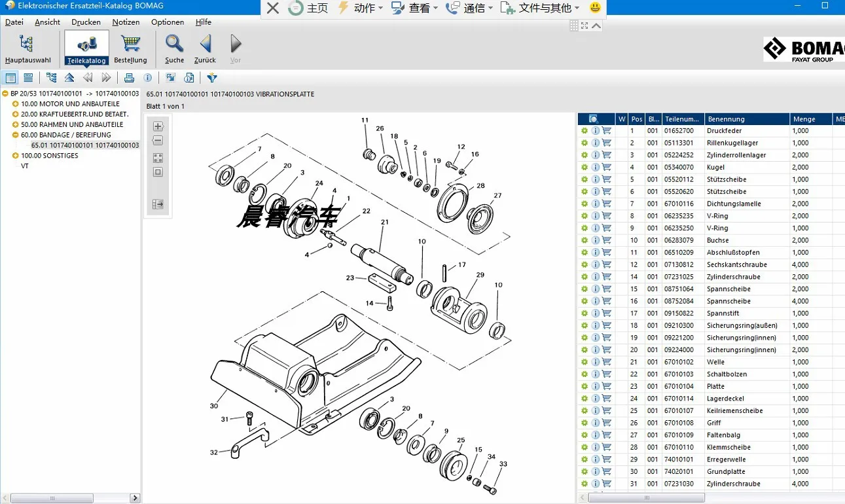The width and height of the screenshot is (845, 504).
Task: Add Druckfeder to cart via cart icon
Action: click(x=607, y=131)
